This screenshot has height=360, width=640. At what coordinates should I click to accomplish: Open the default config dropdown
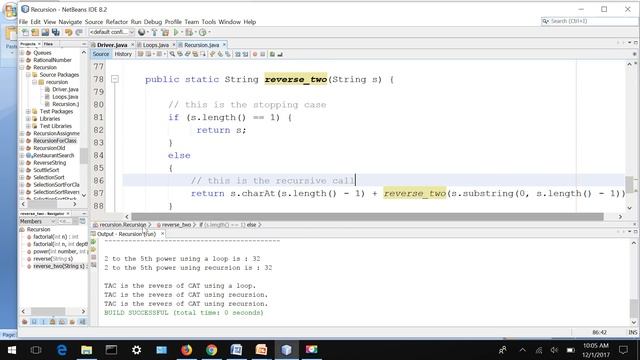pyautogui.click(x=112, y=32)
